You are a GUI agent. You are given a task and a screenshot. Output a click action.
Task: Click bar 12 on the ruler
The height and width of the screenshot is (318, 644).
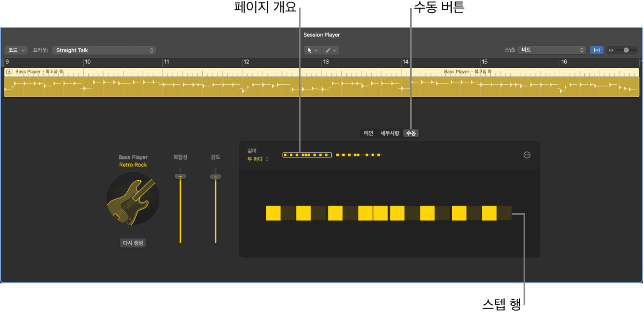[x=247, y=62]
